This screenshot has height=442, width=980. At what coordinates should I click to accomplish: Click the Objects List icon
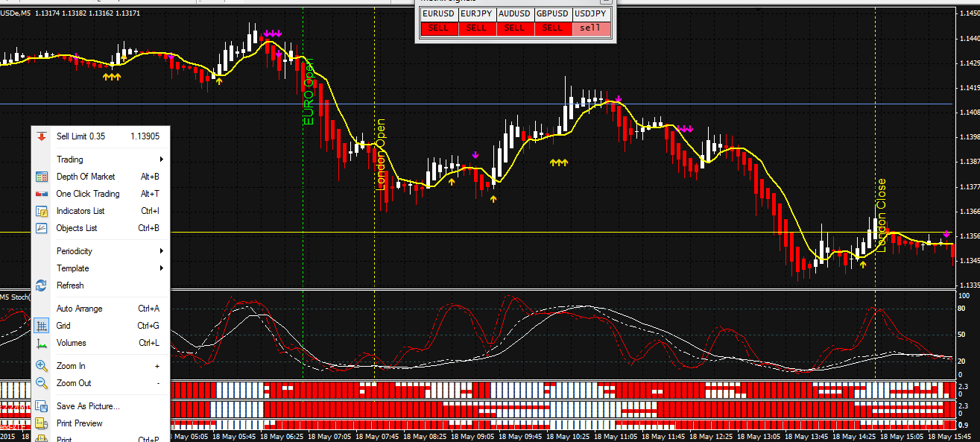pos(42,228)
